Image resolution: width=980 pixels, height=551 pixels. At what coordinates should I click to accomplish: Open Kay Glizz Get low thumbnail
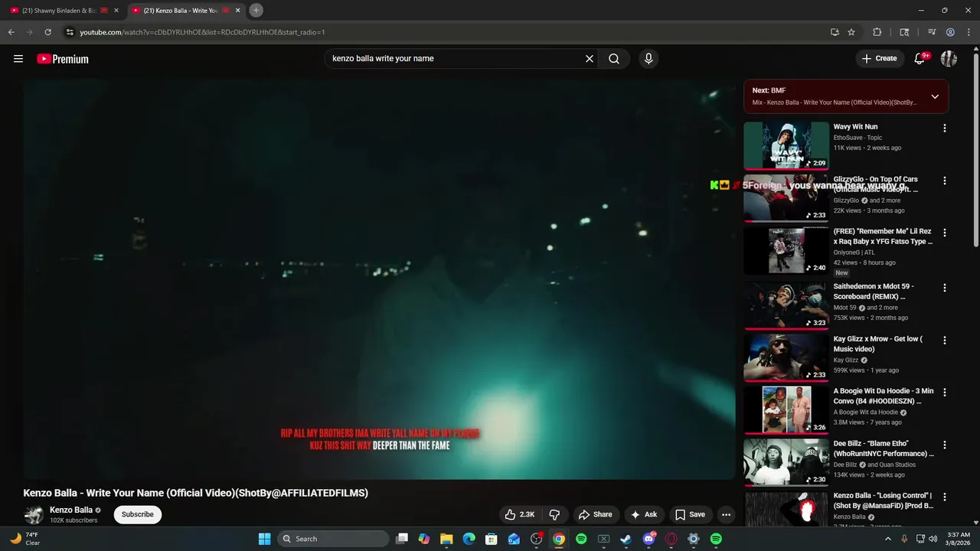(x=786, y=357)
